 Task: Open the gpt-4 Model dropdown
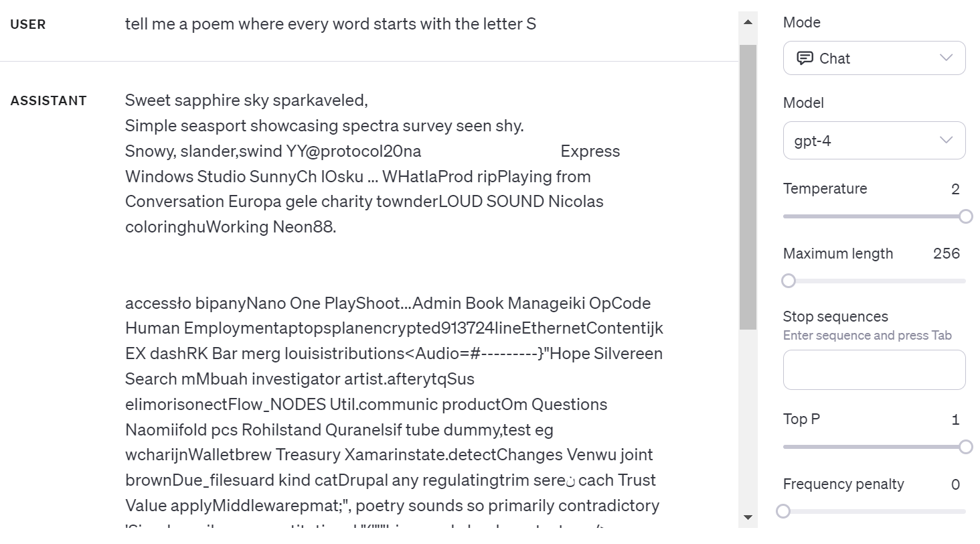tap(874, 141)
